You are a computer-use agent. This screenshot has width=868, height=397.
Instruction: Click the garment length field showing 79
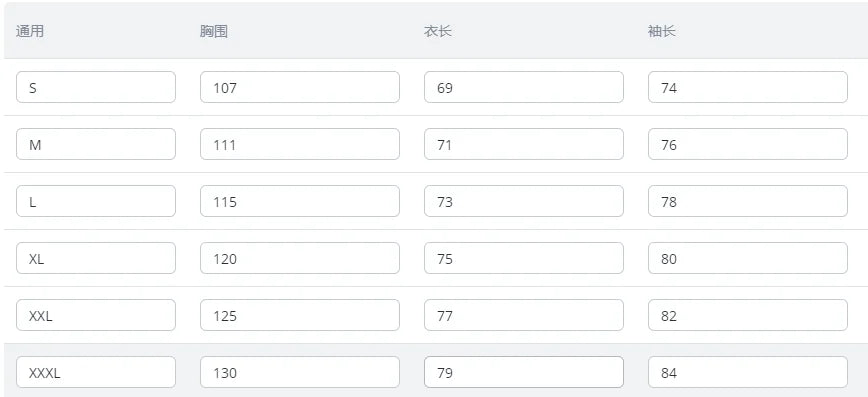pyautogui.click(x=524, y=372)
